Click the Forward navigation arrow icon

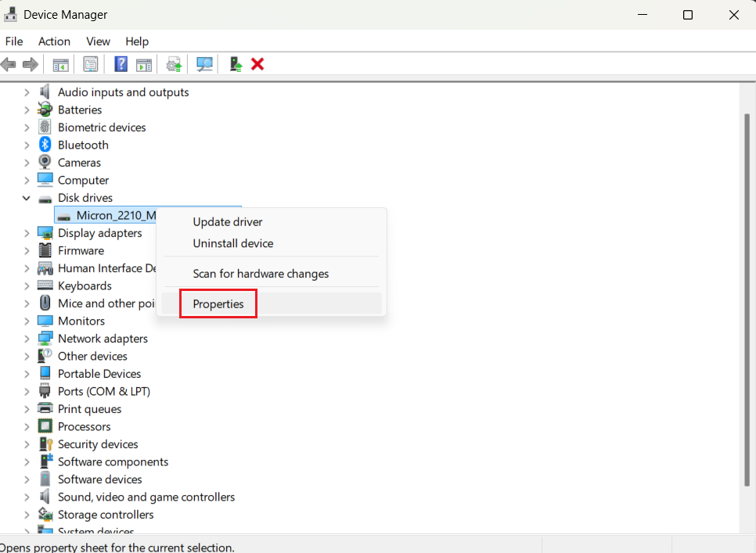pos(30,63)
